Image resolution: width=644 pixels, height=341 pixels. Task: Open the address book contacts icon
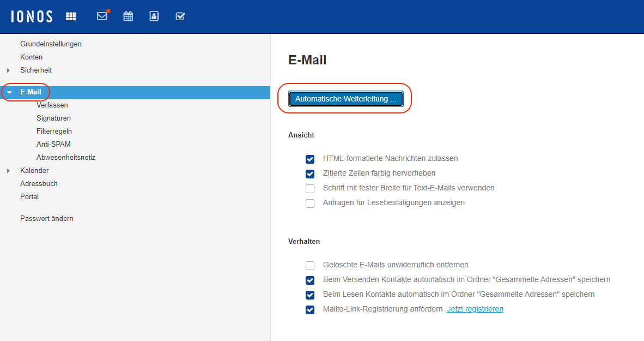click(154, 16)
